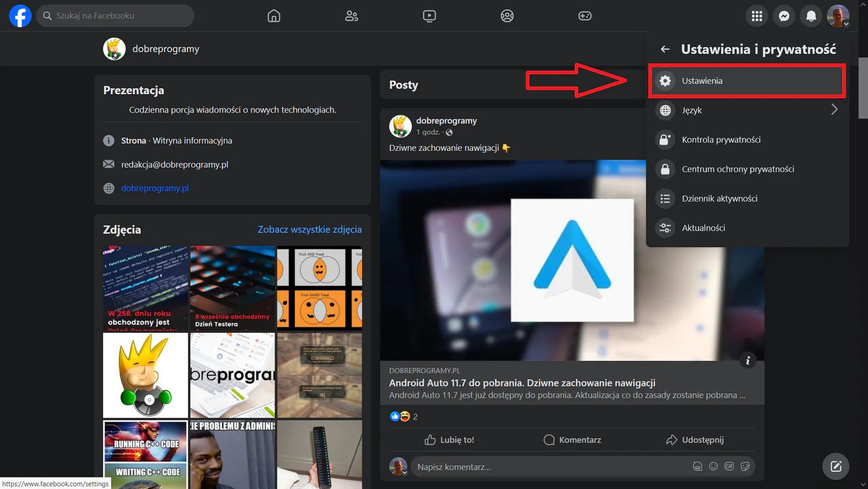Open the orange Venn diagram photo
This screenshot has width=868, height=489.
(319, 288)
